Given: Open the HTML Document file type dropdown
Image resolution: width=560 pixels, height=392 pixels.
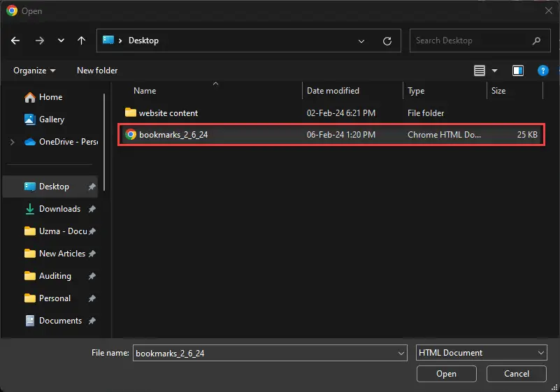Looking at the screenshot, I should 482,353.
